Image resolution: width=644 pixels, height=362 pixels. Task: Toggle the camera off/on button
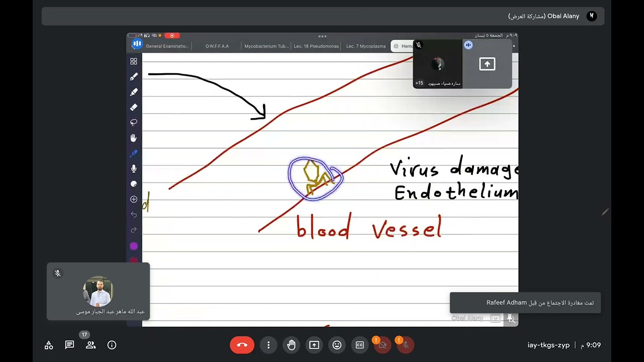[382, 345]
